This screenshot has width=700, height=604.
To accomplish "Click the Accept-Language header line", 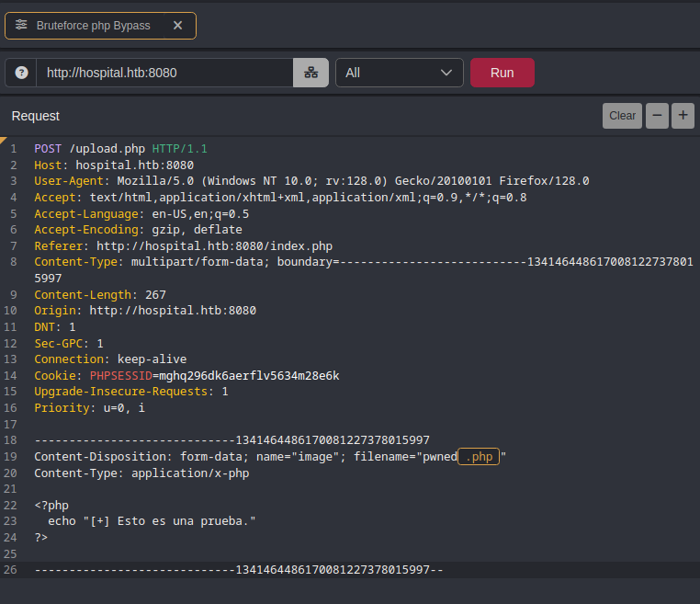I will click(141, 214).
